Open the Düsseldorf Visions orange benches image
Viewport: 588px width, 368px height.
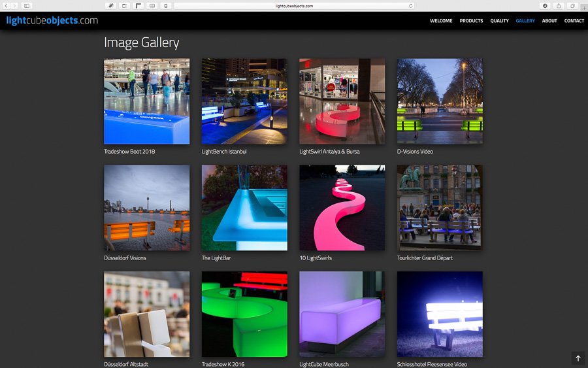[146, 208]
